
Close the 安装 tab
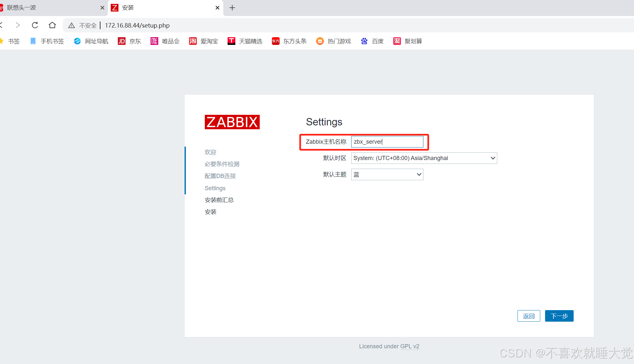217,8
